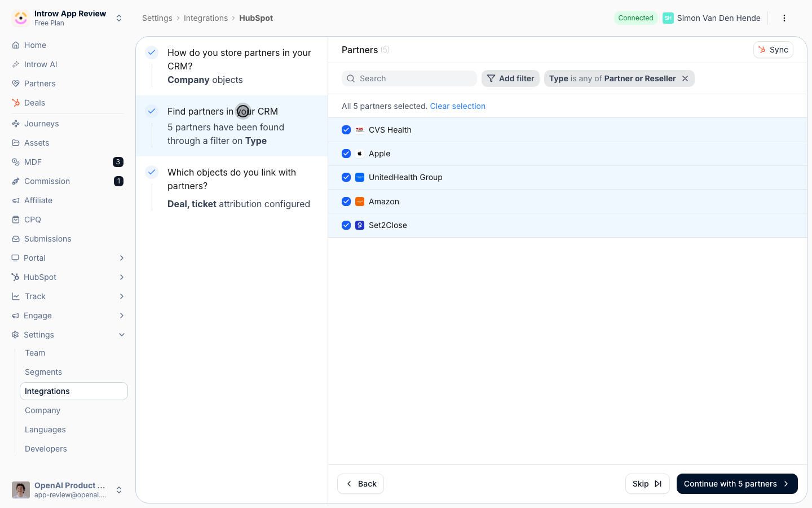Click the Set2Close logo icon
Viewport: 812px width, 508px height.
360,225
